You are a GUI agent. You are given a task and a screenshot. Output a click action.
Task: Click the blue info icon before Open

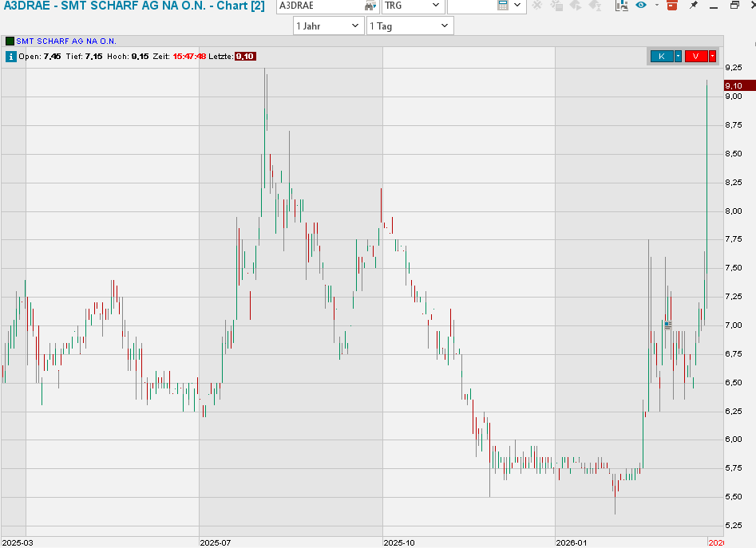point(10,57)
